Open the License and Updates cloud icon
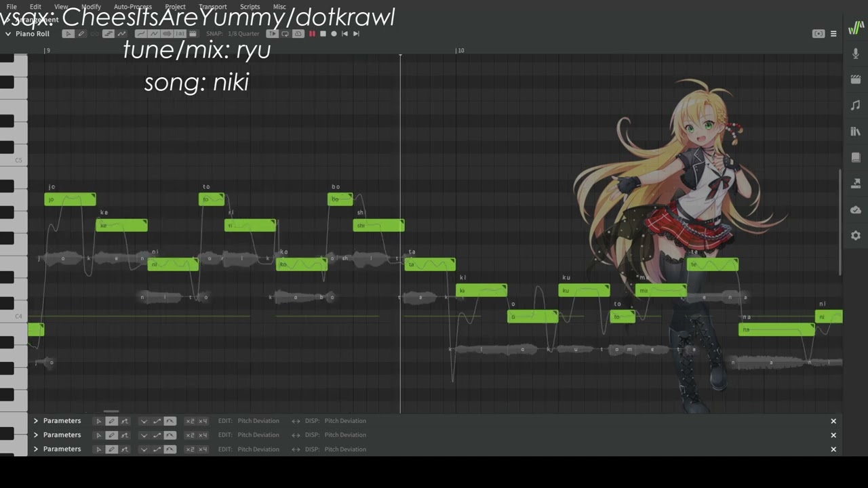Screen dimensions: 868x488 pyautogui.click(x=855, y=209)
